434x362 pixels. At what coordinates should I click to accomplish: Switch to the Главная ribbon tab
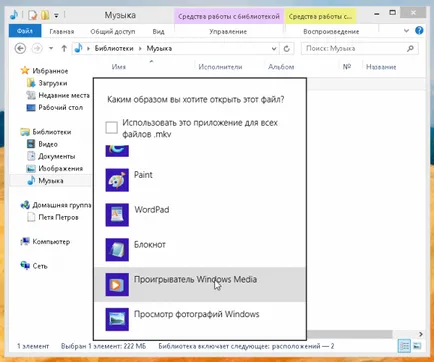(x=62, y=31)
